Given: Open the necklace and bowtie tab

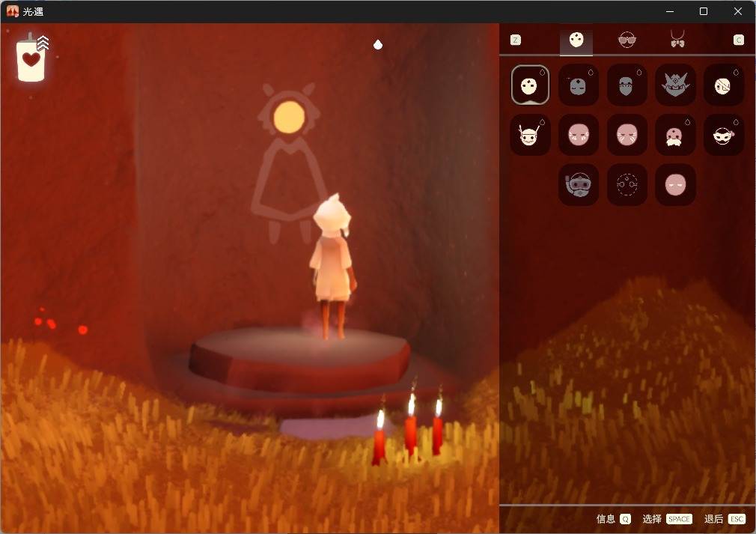Looking at the screenshot, I should [677, 39].
